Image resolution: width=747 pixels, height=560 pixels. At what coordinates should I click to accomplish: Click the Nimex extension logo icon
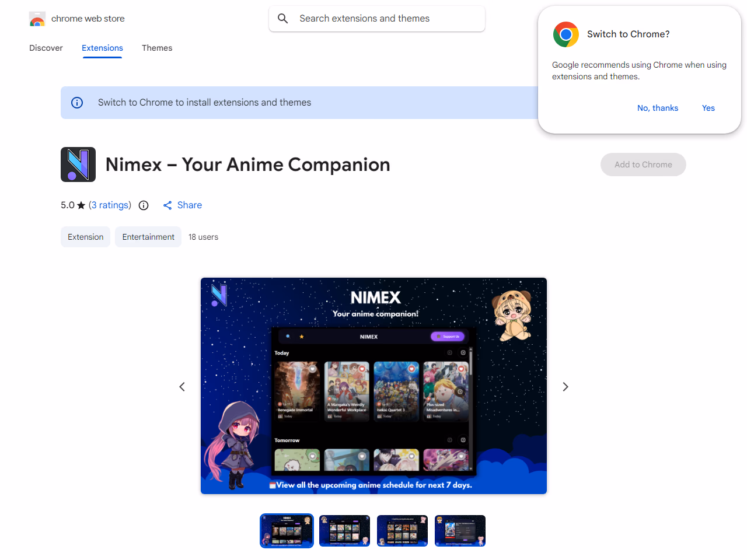[x=78, y=164]
